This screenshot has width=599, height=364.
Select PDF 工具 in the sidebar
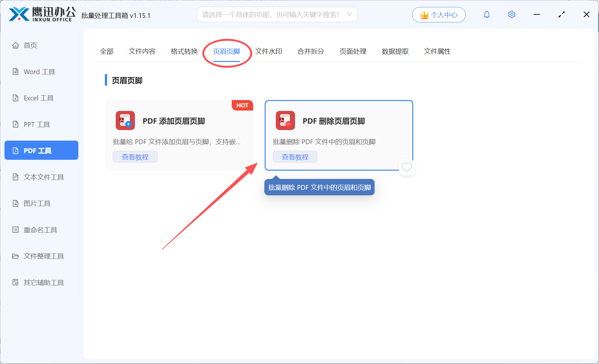[41, 150]
